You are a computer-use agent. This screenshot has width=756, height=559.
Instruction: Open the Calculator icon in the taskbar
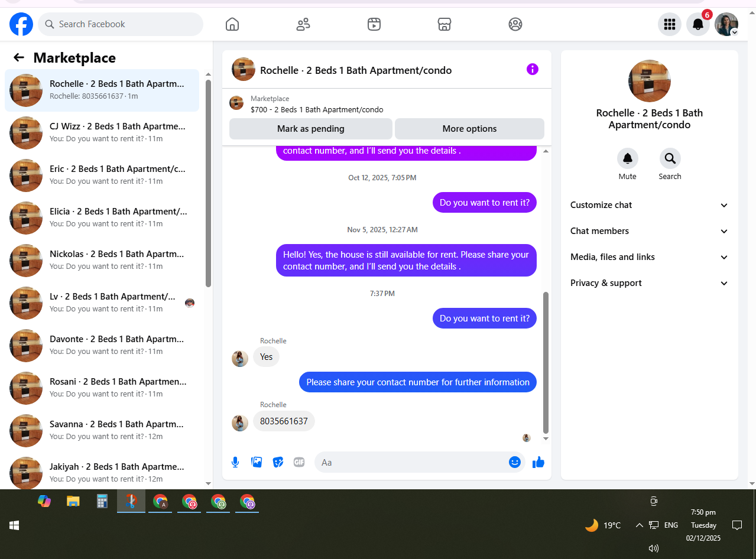tap(102, 501)
